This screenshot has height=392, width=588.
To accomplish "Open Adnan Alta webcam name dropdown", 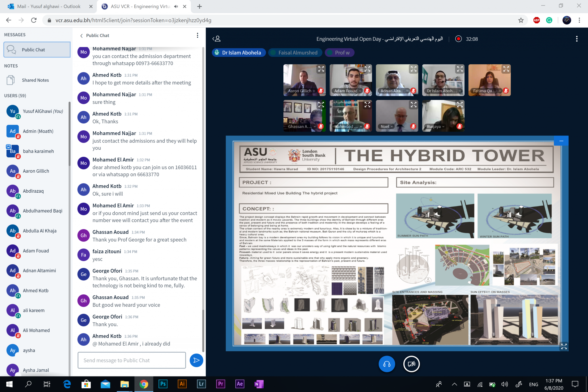I will [394, 91].
